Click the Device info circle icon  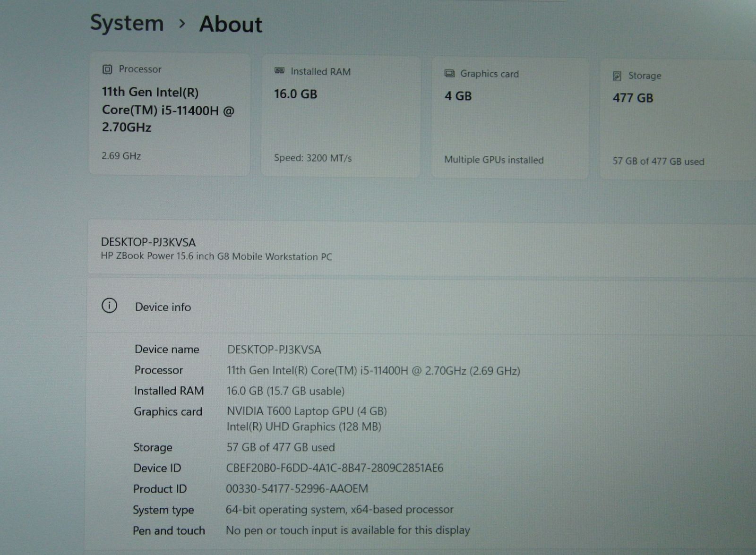pyautogui.click(x=109, y=306)
